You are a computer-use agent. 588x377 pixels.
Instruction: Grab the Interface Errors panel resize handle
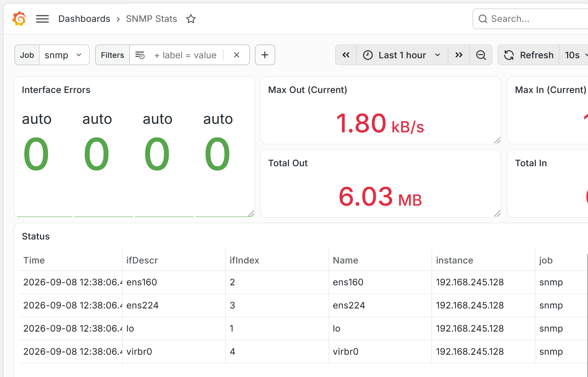[251, 213]
